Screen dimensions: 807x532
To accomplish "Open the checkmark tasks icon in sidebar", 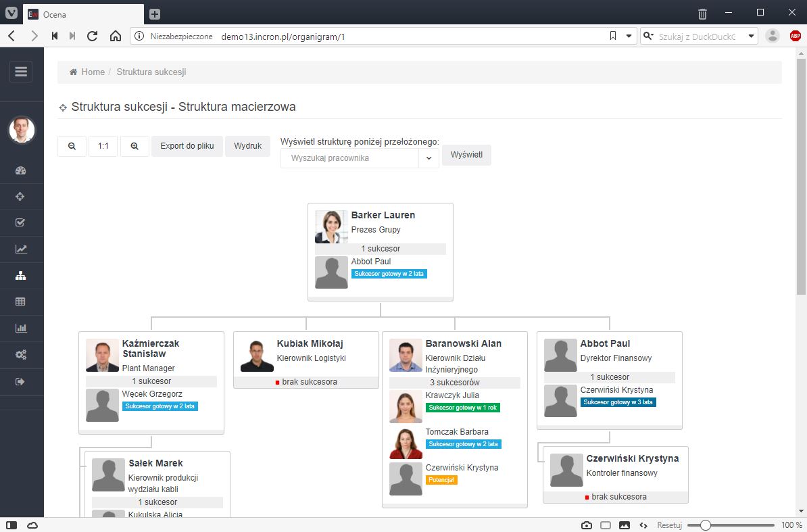I will pyautogui.click(x=20, y=223).
